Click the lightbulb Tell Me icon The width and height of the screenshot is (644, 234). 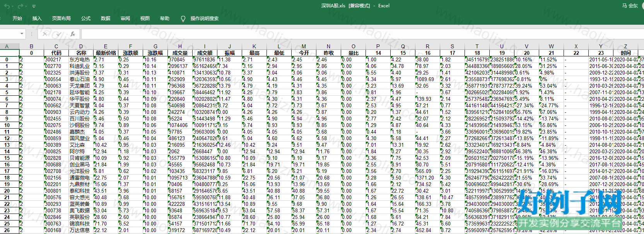(183, 19)
